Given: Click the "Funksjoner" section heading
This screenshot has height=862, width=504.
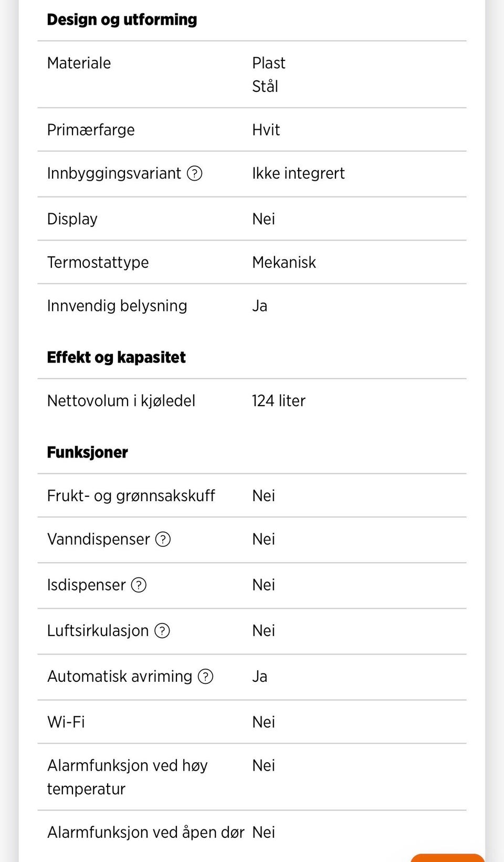Looking at the screenshot, I should [87, 453].
